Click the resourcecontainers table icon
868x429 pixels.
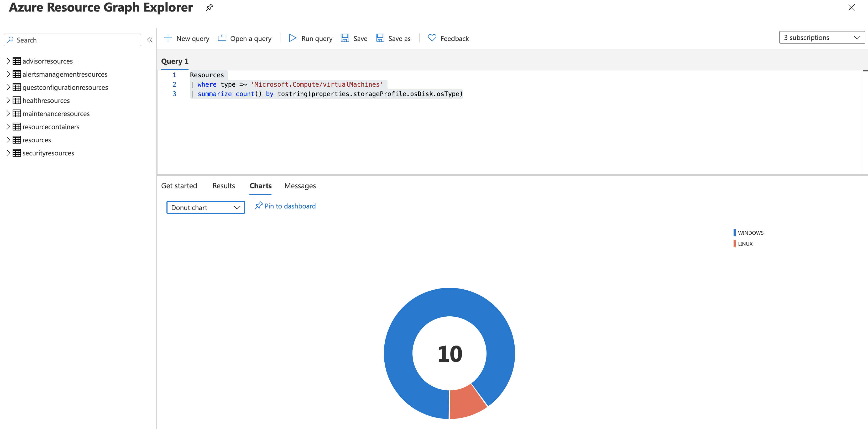point(17,127)
